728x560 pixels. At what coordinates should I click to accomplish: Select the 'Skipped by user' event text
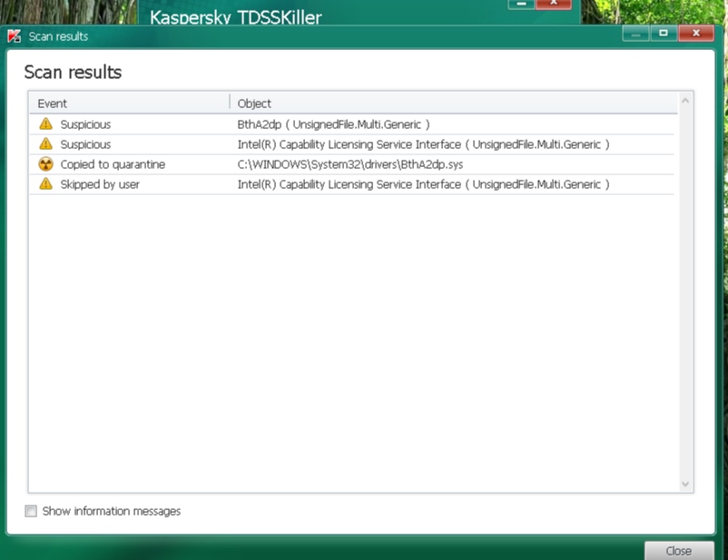tap(100, 184)
